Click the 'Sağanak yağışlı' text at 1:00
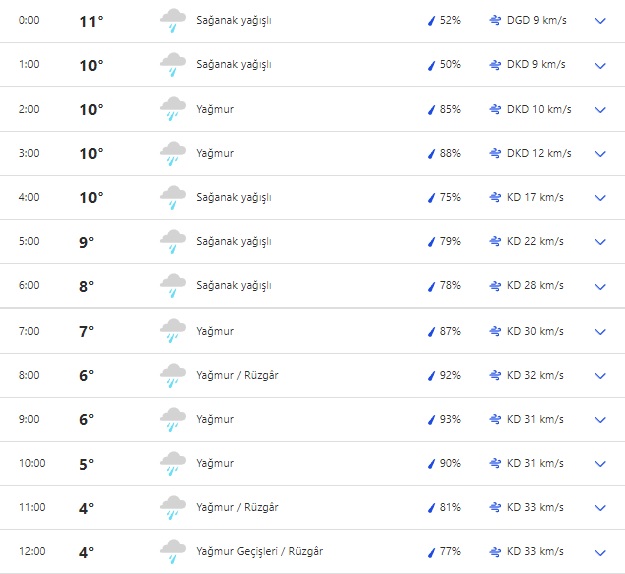Image resolution: width=625 pixels, height=574 pixels. [234, 65]
